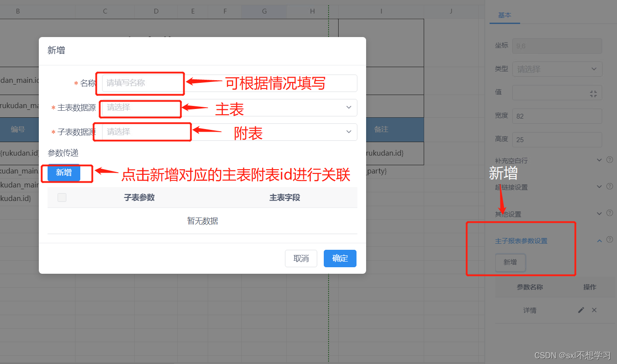The image size is (617, 364).
Task: Expand the 补充空白行 section
Action: click(x=599, y=160)
